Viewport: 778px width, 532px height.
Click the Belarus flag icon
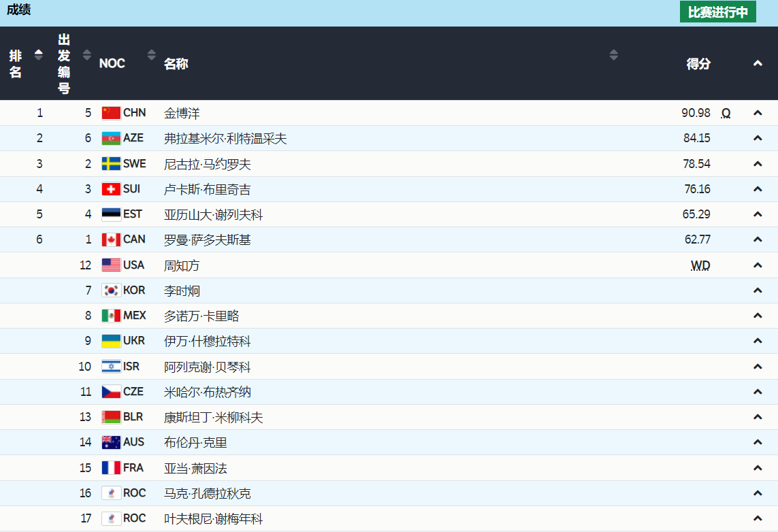point(111,417)
